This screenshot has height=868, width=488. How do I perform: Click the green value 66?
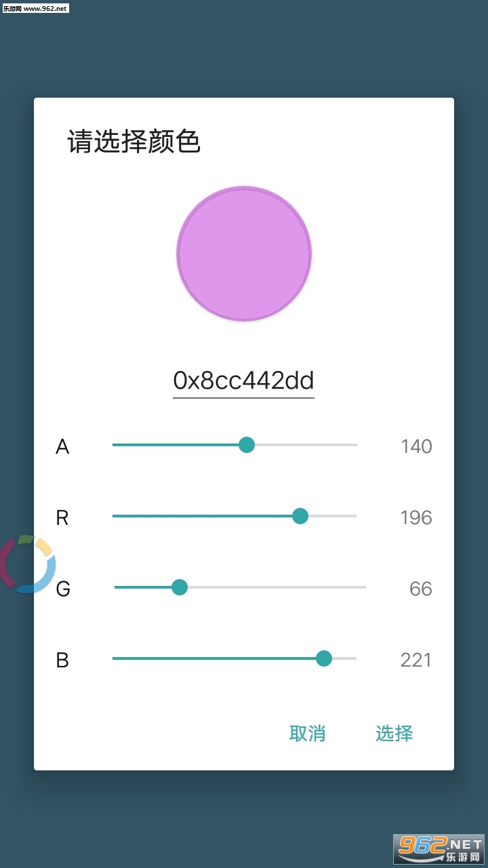pos(420,589)
